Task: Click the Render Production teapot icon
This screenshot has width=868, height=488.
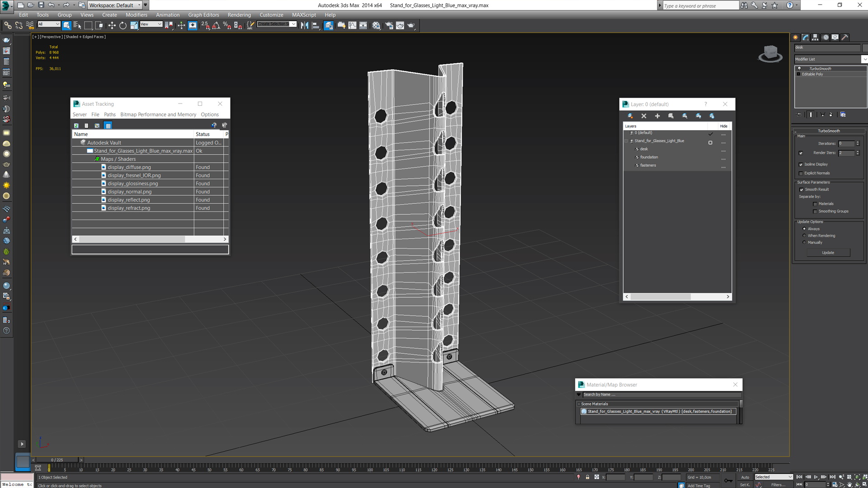Action: click(x=411, y=26)
